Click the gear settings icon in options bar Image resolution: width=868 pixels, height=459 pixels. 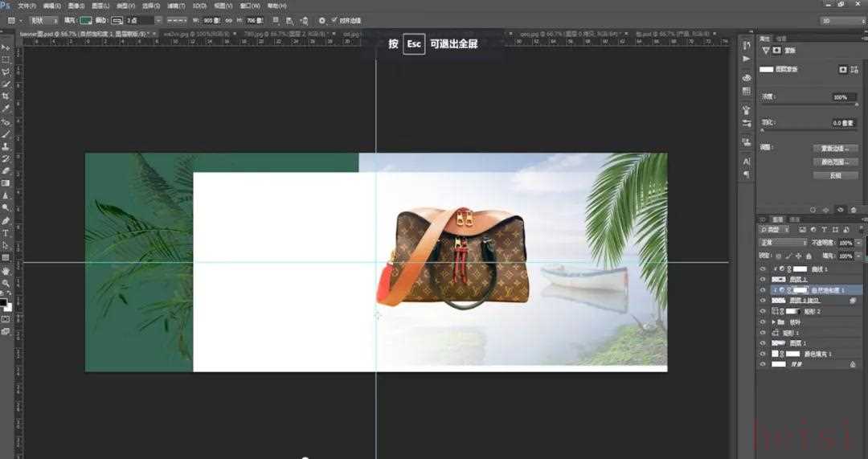(322, 20)
